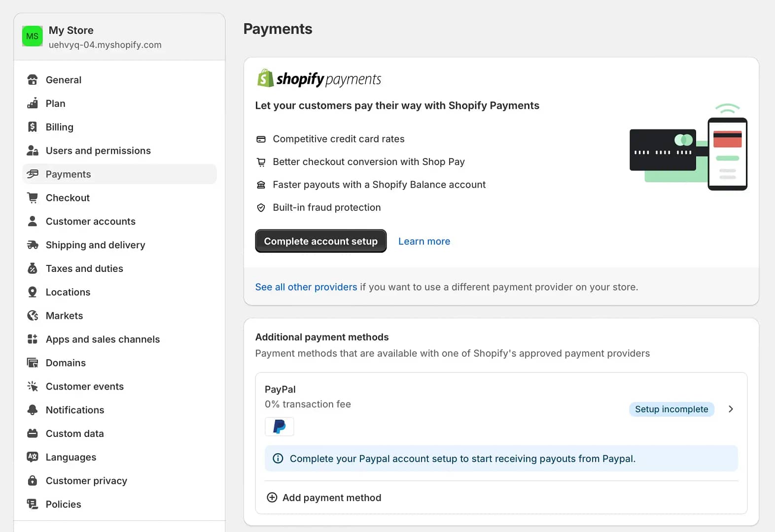Open Customer privacy settings
Image resolution: width=775 pixels, height=532 pixels.
click(x=120, y=481)
